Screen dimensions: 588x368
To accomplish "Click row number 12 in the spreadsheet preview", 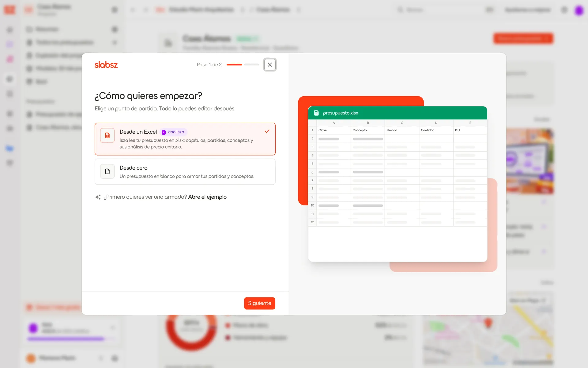I will (312, 222).
